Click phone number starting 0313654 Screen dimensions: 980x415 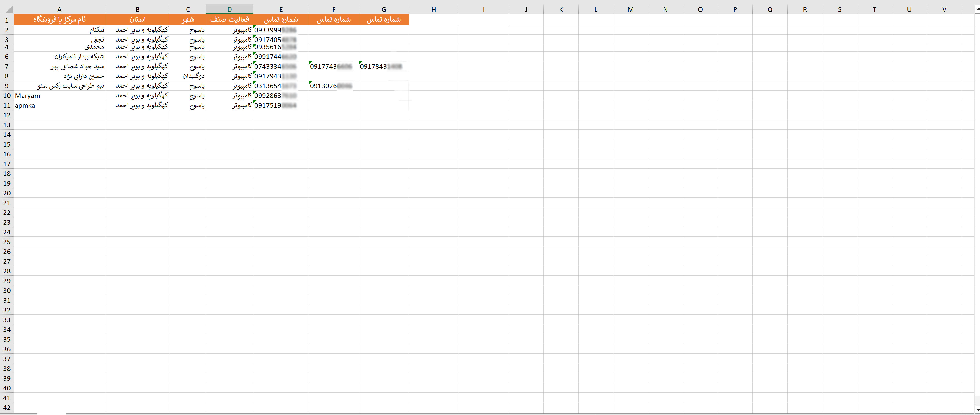click(x=281, y=86)
